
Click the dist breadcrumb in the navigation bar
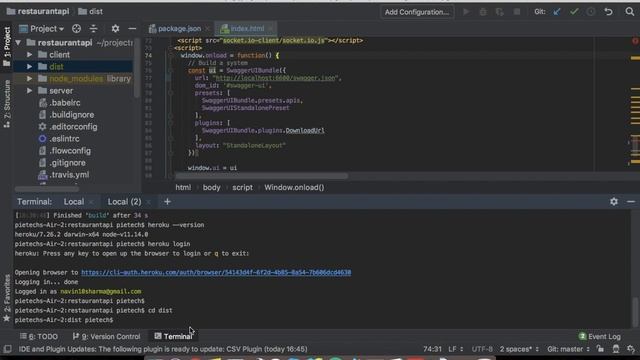point(91,11)
